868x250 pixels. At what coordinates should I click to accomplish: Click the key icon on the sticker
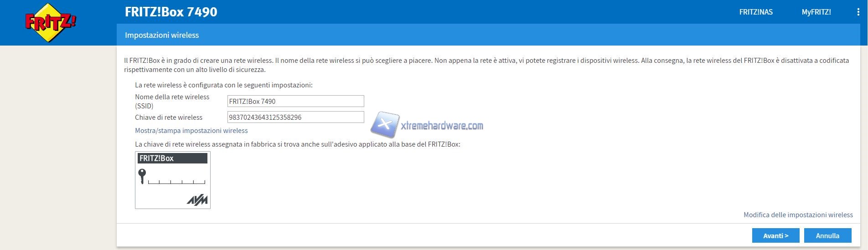pyautogui.click(x=142, y=176)
